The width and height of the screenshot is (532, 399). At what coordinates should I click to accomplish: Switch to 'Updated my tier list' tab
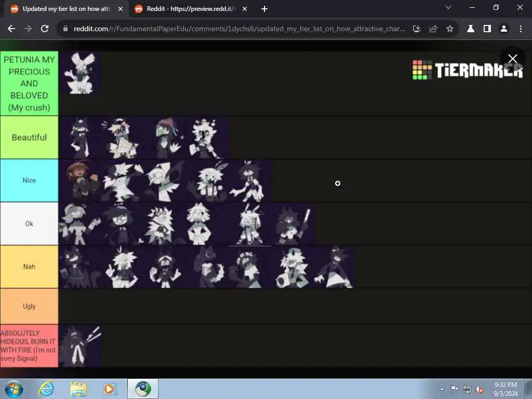(66, 9)
